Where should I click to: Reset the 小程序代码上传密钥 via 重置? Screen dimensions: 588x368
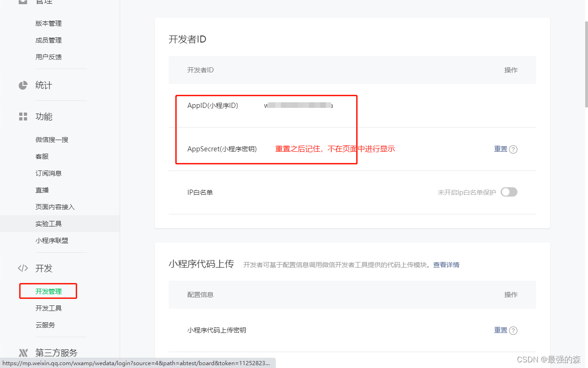(x=500, y=330)
